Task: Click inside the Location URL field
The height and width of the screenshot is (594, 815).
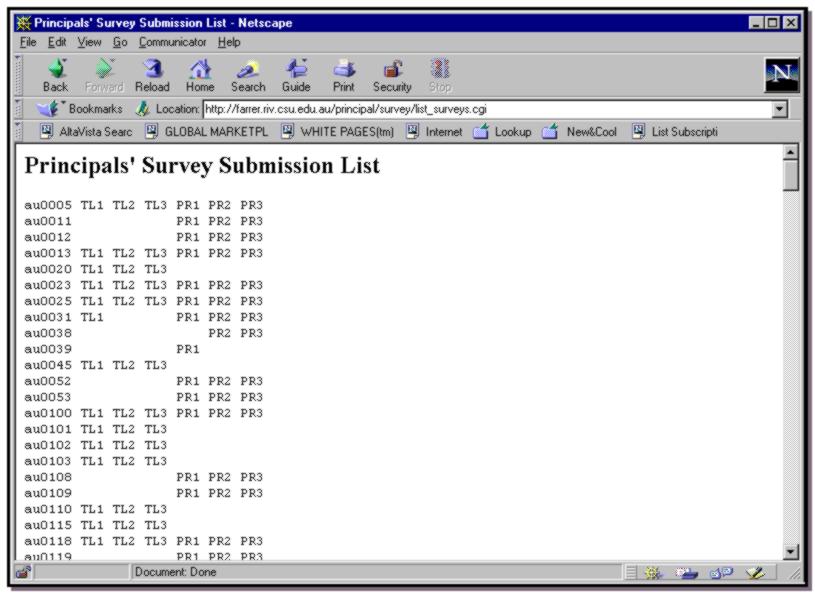Action: (x=488, y=109)
